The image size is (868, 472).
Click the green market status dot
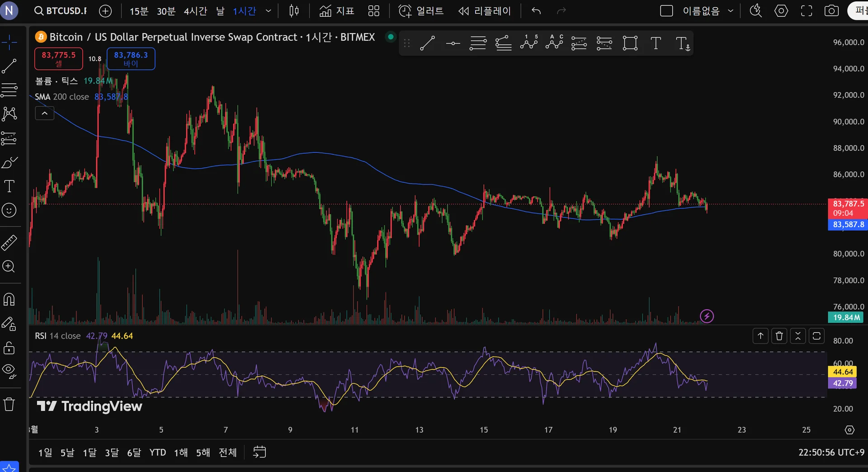coord(391,36)
